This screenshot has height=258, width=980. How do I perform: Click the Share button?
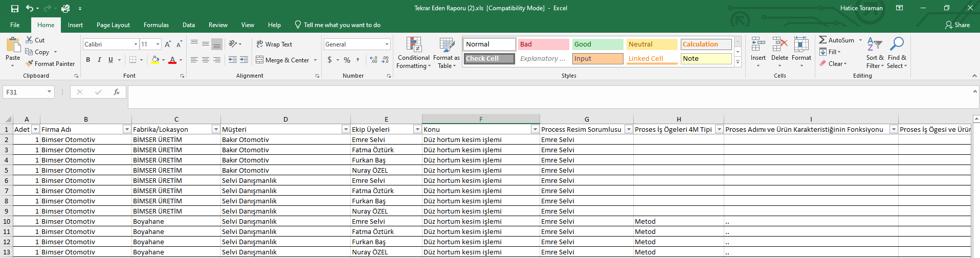[x=957, y=25]
